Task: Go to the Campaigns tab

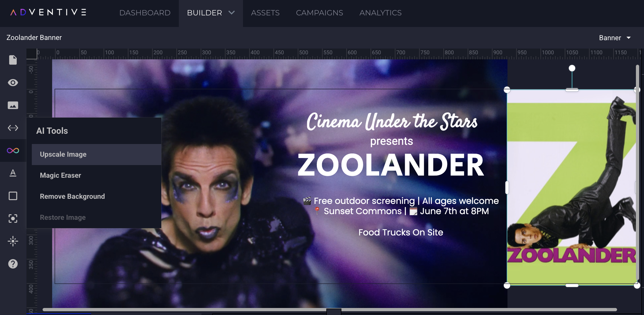Action: (x=320, y=13)
